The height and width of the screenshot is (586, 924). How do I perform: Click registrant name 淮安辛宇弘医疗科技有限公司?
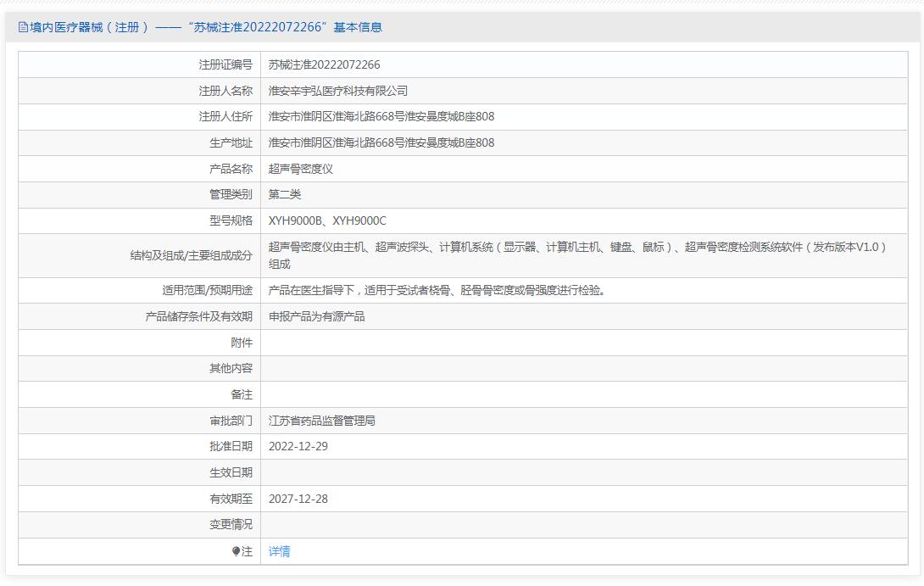(337, 91)
